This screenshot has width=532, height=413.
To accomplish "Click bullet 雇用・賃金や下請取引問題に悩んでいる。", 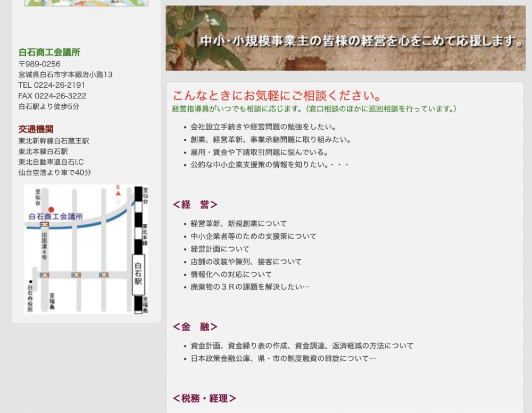I will (260, 152).
